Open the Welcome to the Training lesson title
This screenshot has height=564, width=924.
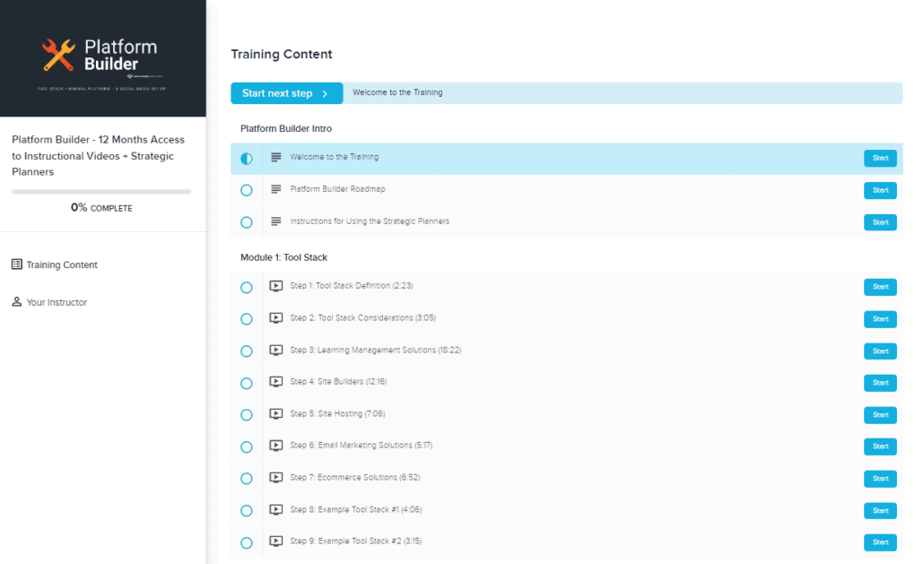click(x=334, y=157)
